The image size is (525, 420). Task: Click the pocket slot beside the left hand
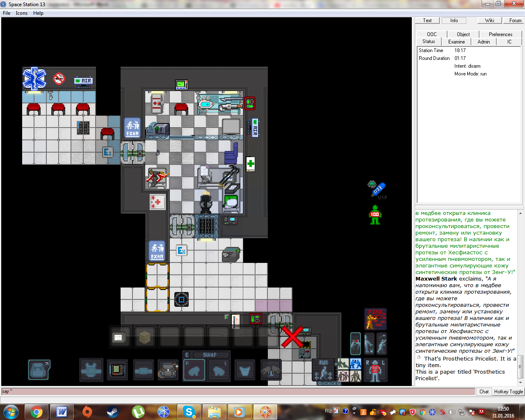245,370
